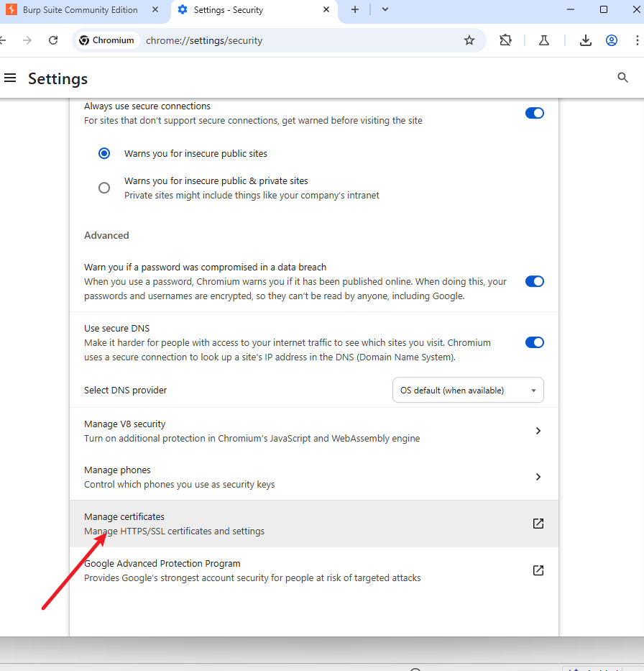Select Warns you for insecure public sites

click(104, 153)
